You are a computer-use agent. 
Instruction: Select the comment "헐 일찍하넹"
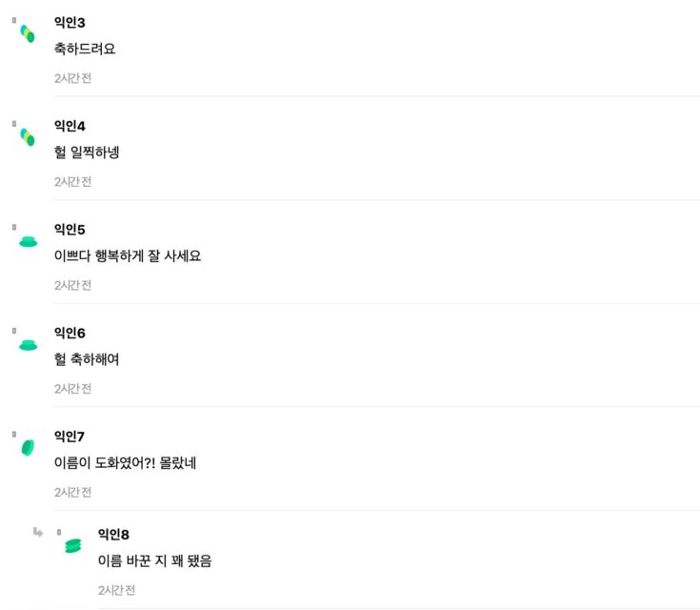pos(87,152)
